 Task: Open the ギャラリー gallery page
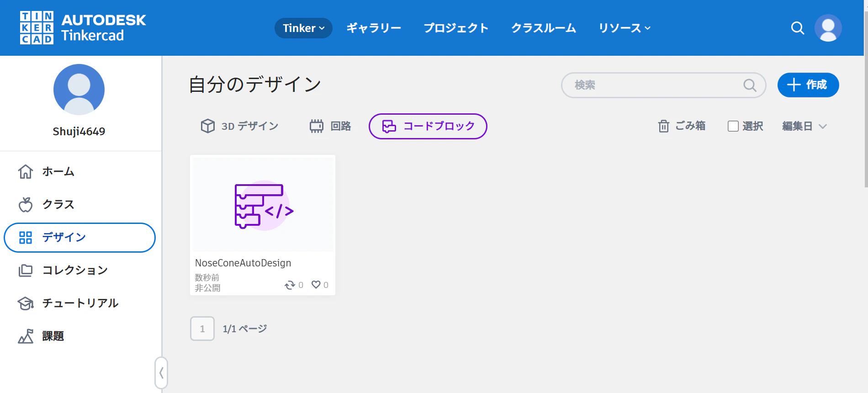[374, 28]
